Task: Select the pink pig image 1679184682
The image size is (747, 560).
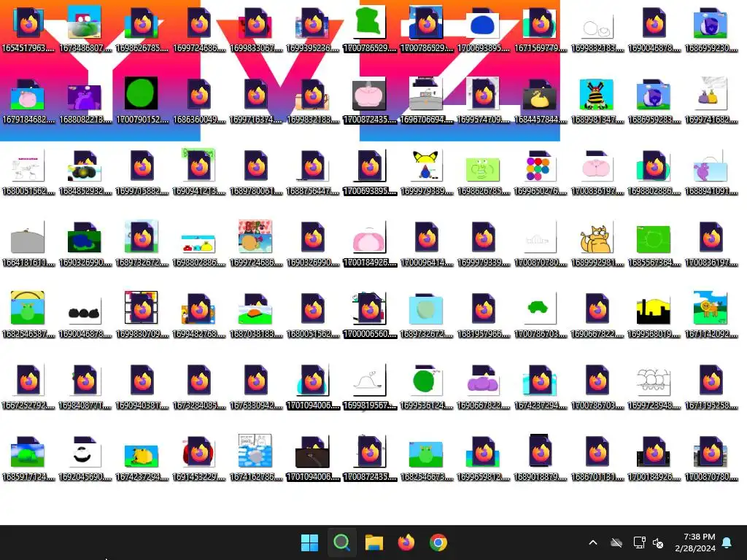Action: click(x=28, y=101)
